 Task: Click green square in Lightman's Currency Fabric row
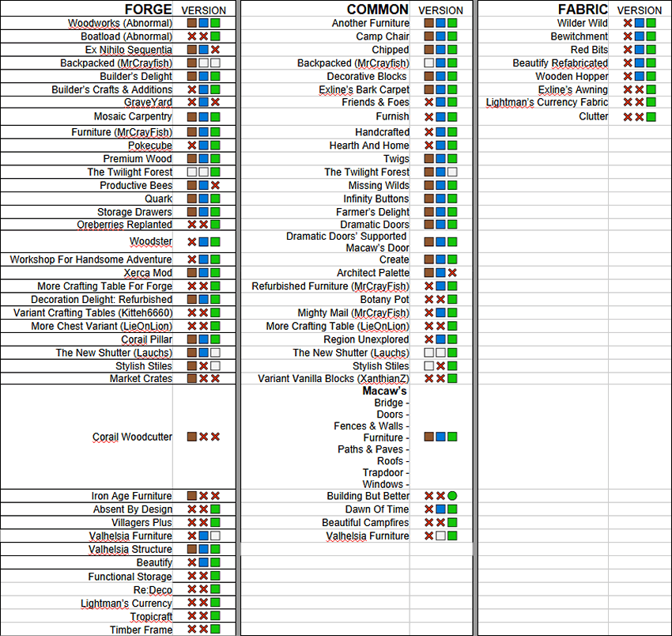[651, 102]
